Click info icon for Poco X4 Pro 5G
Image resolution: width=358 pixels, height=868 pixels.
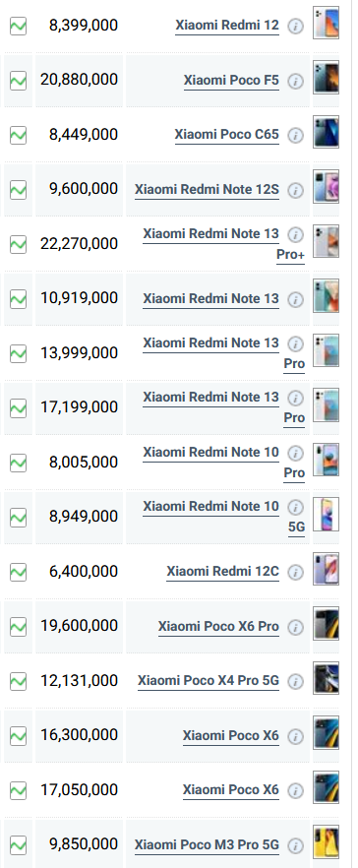(296, 681)
